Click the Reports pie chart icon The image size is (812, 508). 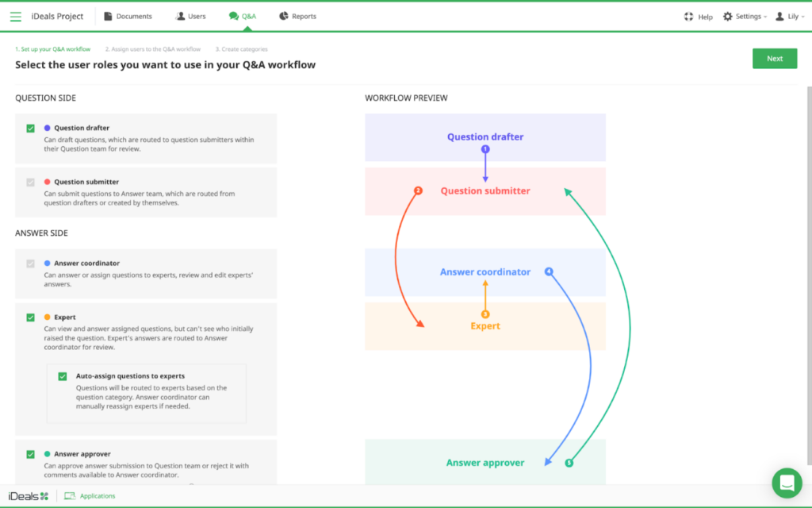pos(284,16)
